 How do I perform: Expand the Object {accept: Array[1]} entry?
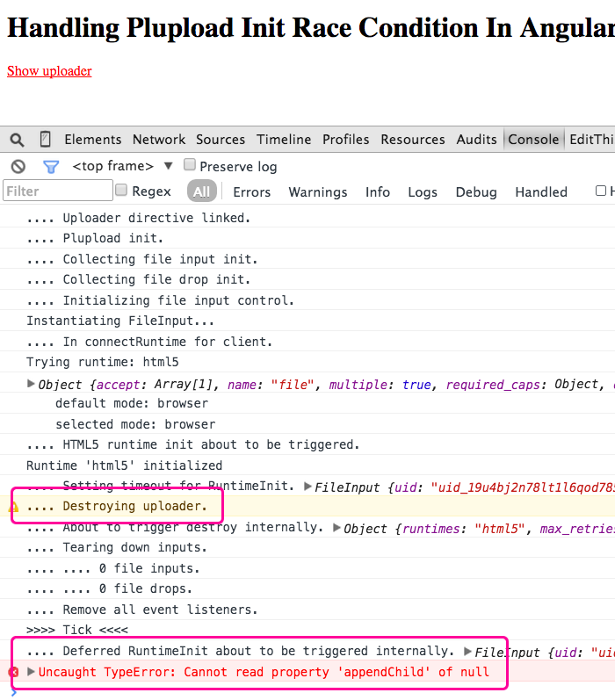point(31,384)
